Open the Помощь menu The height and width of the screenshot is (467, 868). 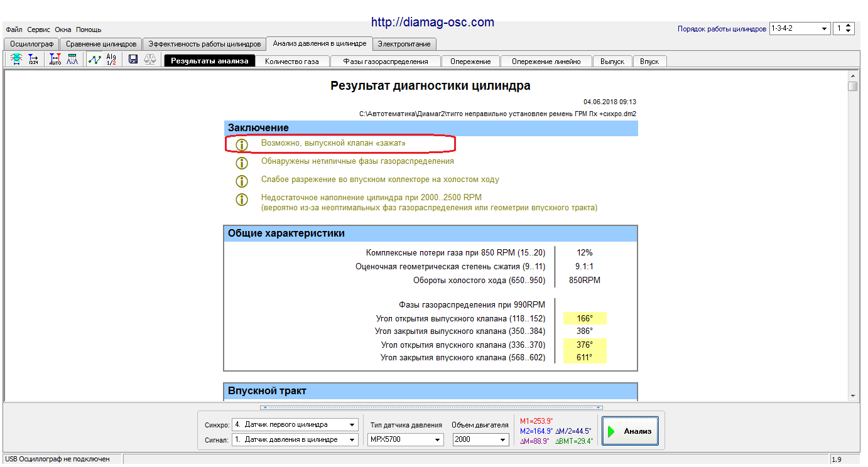click(89, 30)
